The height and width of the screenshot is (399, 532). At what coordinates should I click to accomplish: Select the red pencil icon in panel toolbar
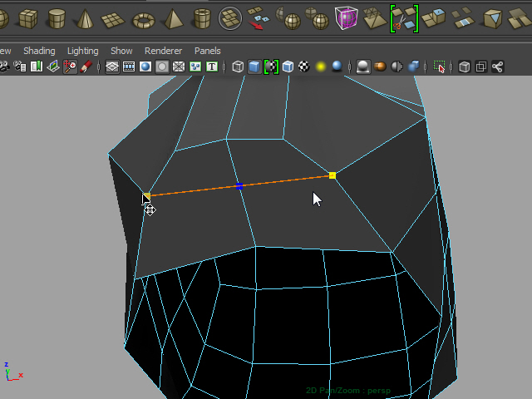click(86, 66)
